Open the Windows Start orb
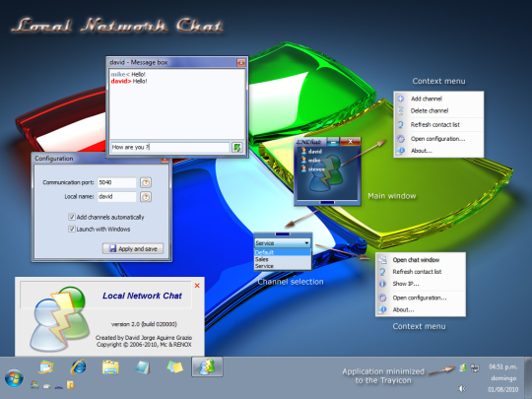The width and height of the screenshot is (532, 399). tap(14, 378)
